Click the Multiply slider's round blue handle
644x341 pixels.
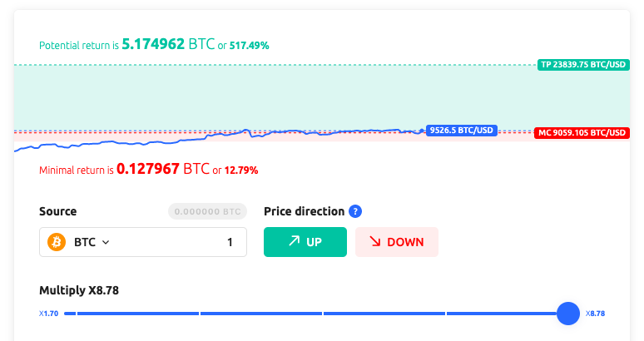[x=567, y=314]
